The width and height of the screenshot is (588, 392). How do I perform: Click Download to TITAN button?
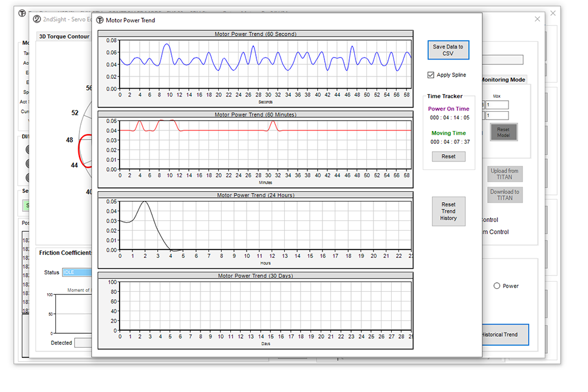(x=504, y=195)
